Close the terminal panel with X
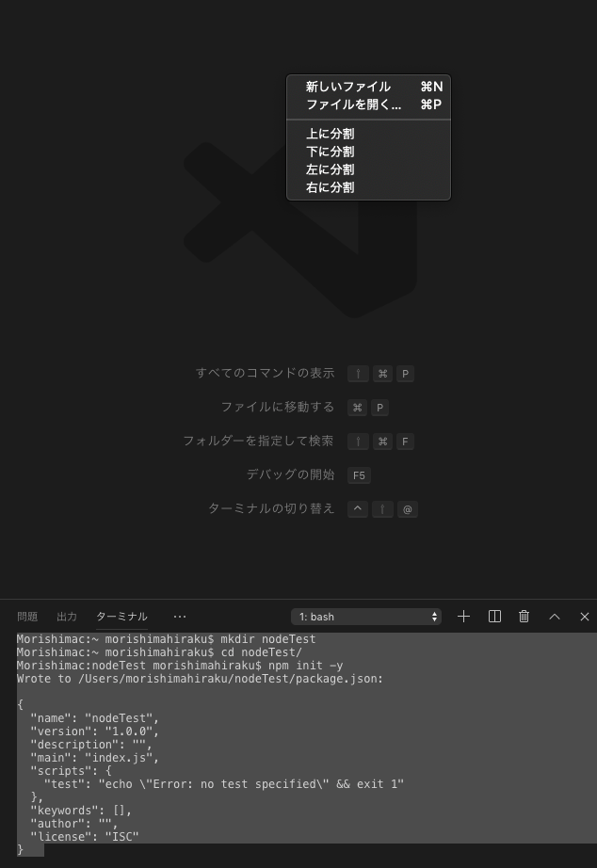The image size is (597, 868). coord(584,616)
